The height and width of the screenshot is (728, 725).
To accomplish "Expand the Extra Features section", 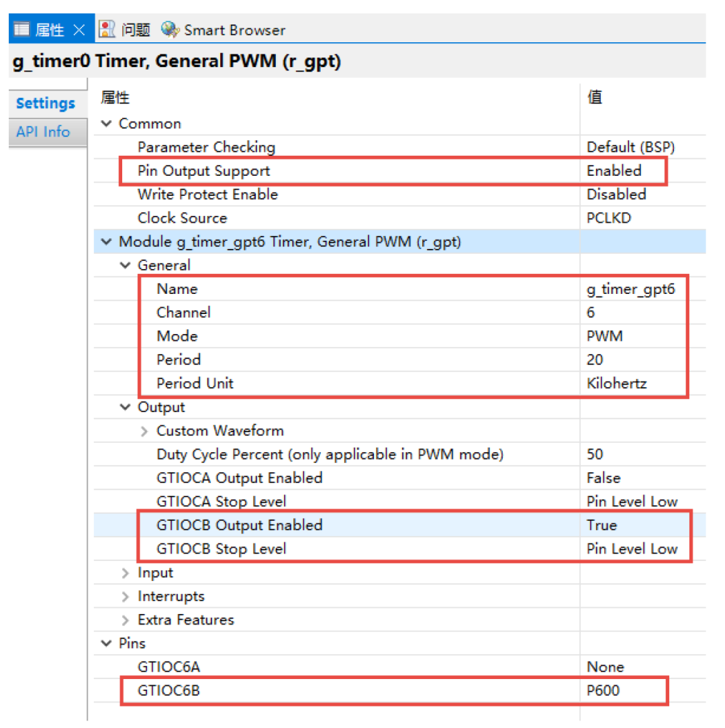I will [125, 619].
